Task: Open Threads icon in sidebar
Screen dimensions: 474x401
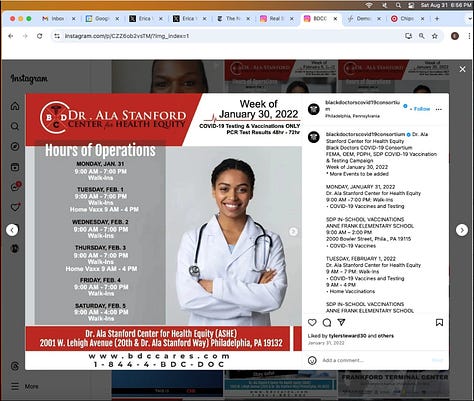Action: tap(15, 366)
